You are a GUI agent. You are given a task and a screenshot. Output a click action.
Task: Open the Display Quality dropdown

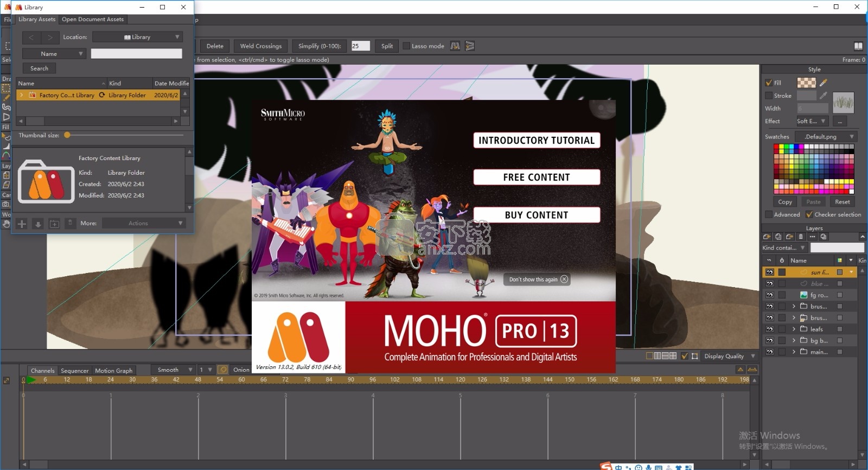729,356
